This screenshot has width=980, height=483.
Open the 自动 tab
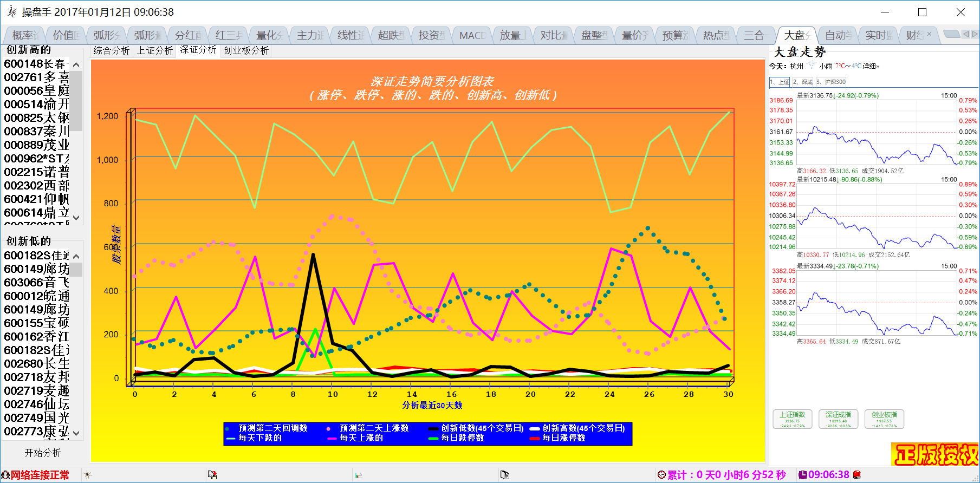(x=838, y=35)
